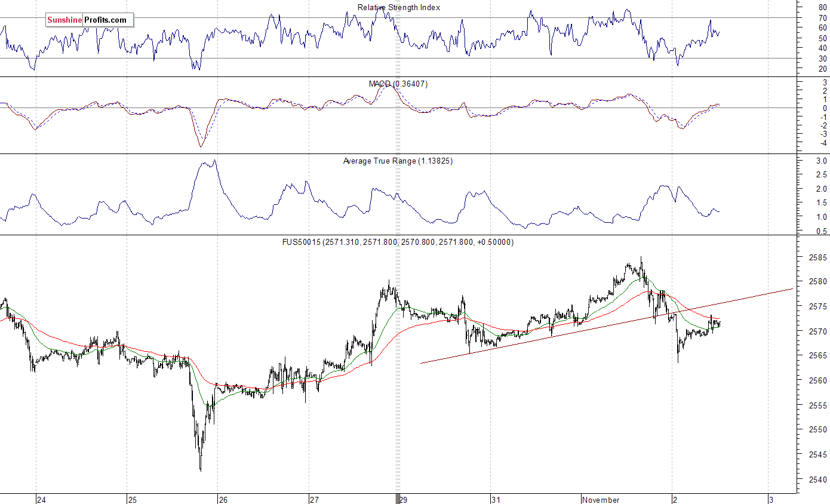This screenshot has height=504, width=830.
Task: Click the RSI axis value 50
Action: (823, 38)
